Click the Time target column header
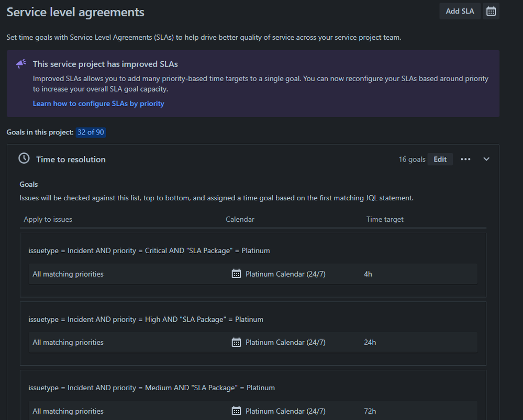 [385, 219]
